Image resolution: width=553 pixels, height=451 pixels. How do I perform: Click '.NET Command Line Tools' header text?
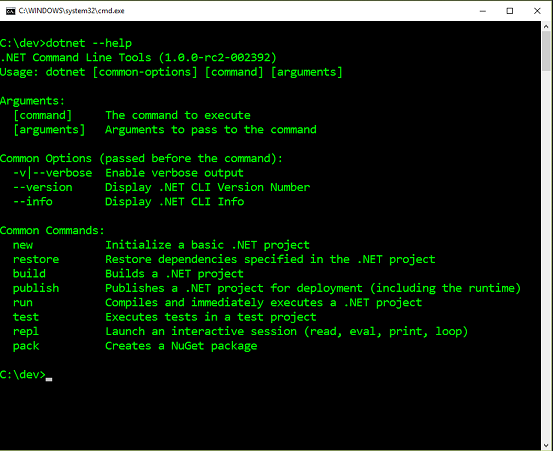pyautogui.click(x=76, y=57)
